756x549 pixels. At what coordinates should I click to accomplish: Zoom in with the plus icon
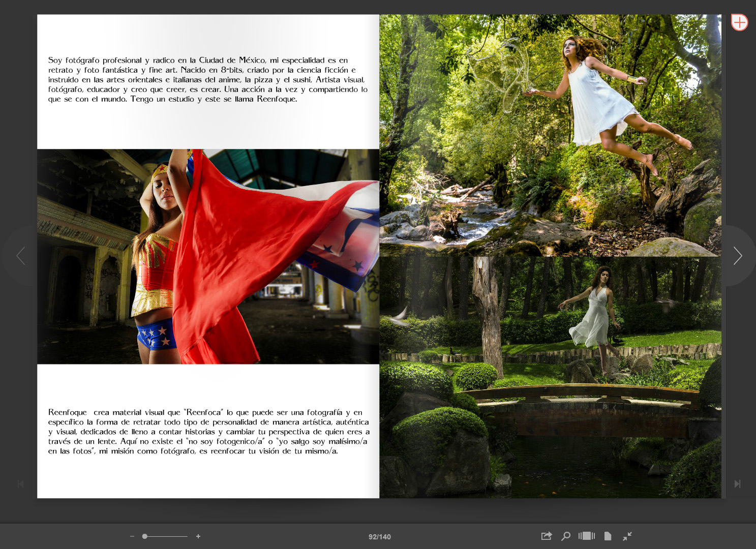click(198, 536)
